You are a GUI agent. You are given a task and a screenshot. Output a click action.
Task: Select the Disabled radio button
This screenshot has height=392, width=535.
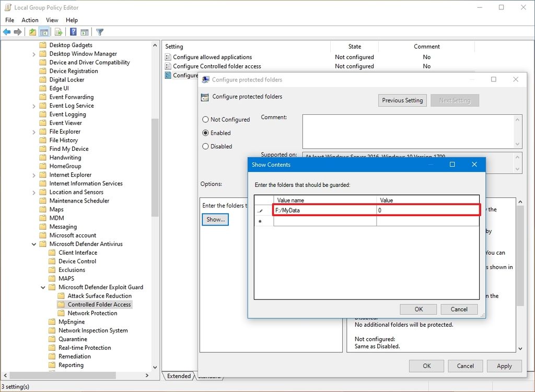pyautogui.click(x=205, y=147)
